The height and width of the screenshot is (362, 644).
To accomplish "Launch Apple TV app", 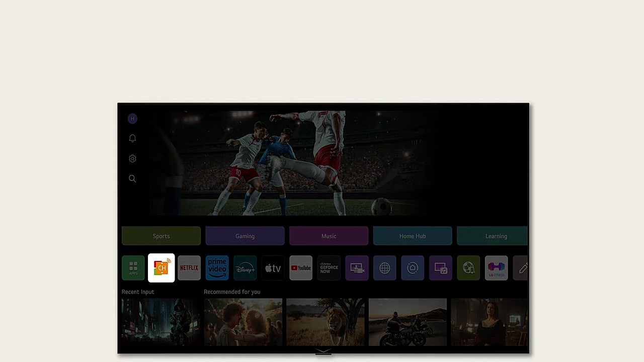I will [x=273, y=268].
